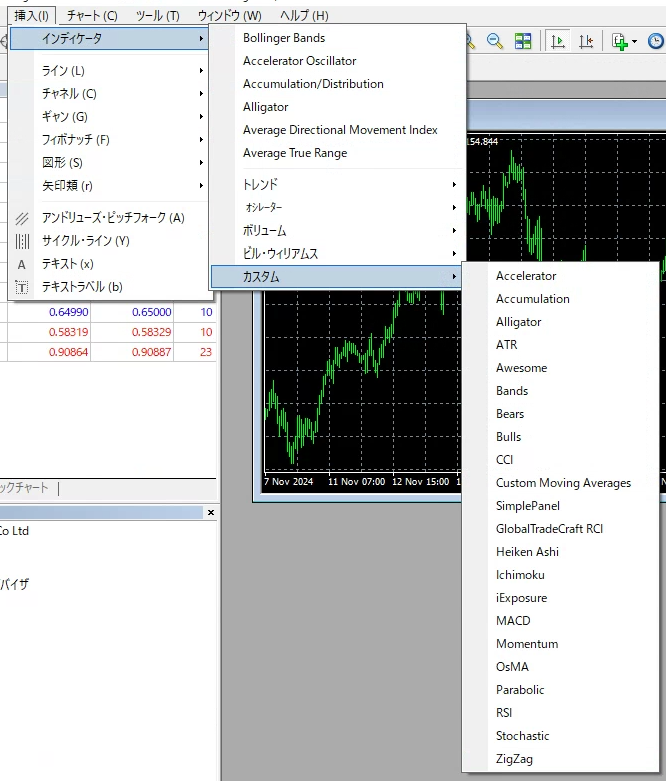Toggle the auto scroll chart icon
Screen dimensions: 666x781
coord(558,41)
